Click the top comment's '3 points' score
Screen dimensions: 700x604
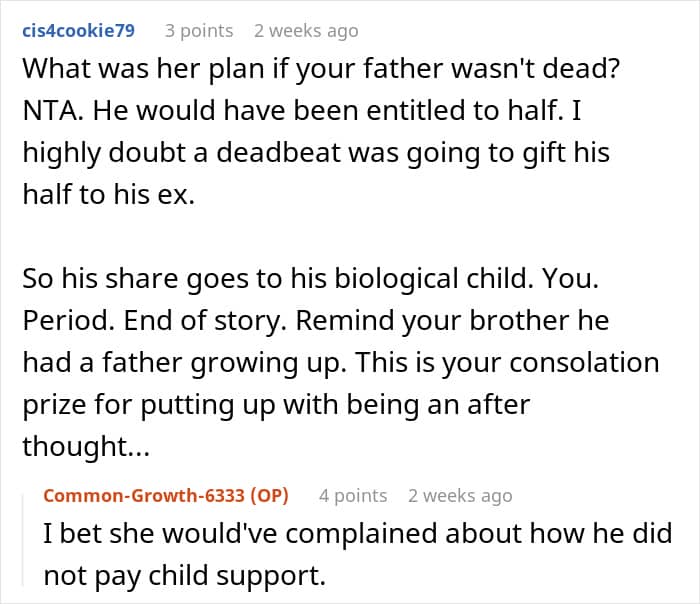[x=199, y=31]
